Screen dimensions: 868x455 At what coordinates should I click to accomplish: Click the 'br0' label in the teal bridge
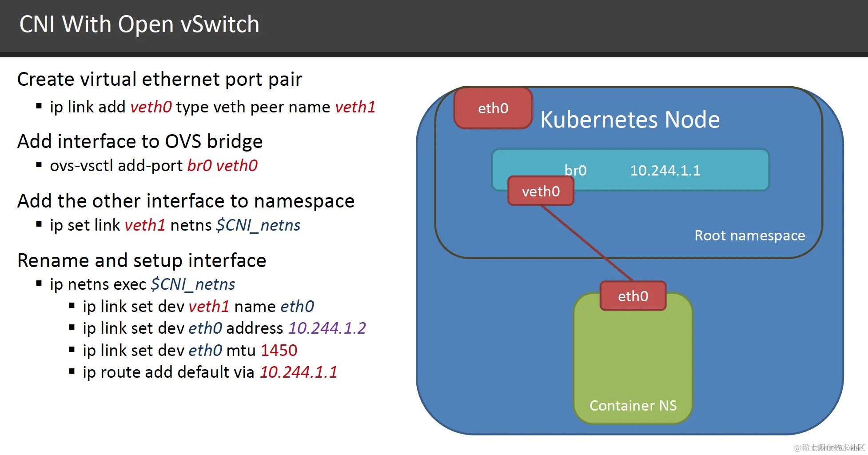coord(575,171)
